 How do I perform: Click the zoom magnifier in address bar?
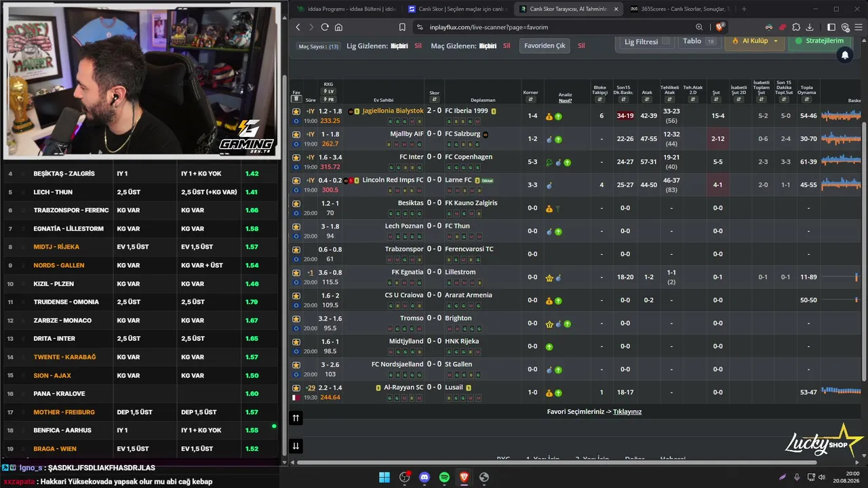[699, 27]
